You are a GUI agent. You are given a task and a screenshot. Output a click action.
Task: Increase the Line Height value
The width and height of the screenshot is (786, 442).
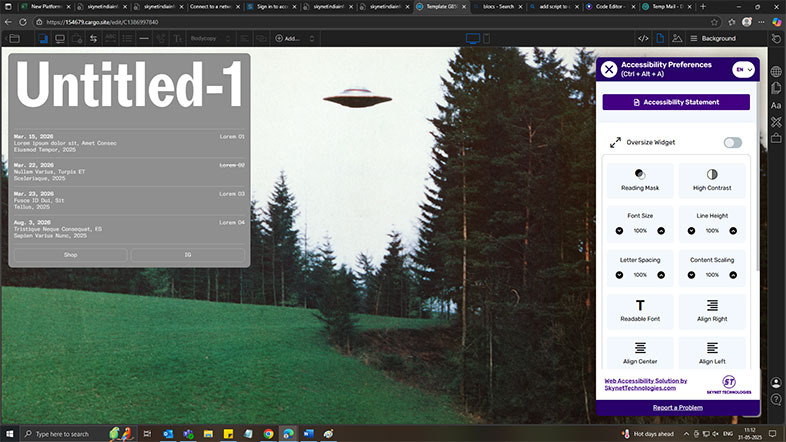(x=733, y=231)
